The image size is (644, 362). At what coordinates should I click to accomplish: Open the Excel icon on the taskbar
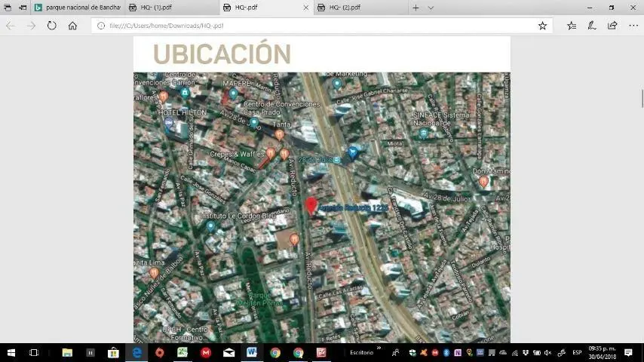(182, 352)
